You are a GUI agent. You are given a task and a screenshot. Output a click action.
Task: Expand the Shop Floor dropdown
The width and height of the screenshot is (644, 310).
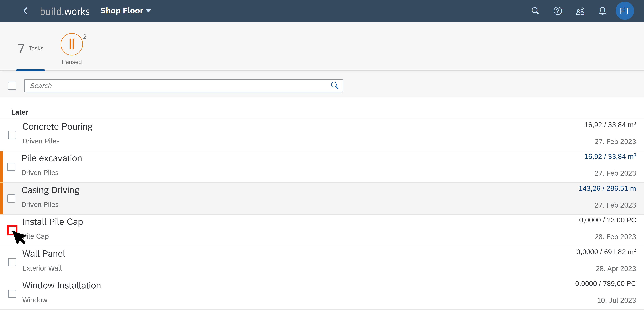click(125, 11)
